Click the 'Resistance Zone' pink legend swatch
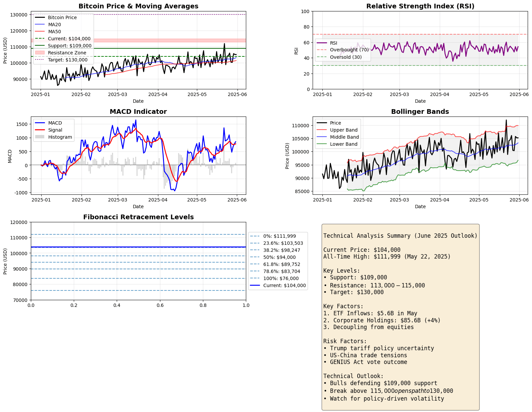This screenshot has height=412, width=532. pos(40,53)
